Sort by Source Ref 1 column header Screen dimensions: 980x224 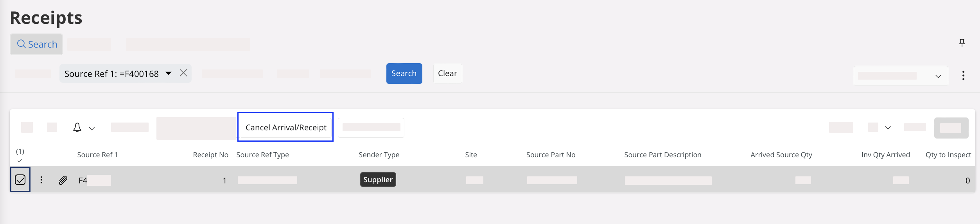click(x=97, y=155)
